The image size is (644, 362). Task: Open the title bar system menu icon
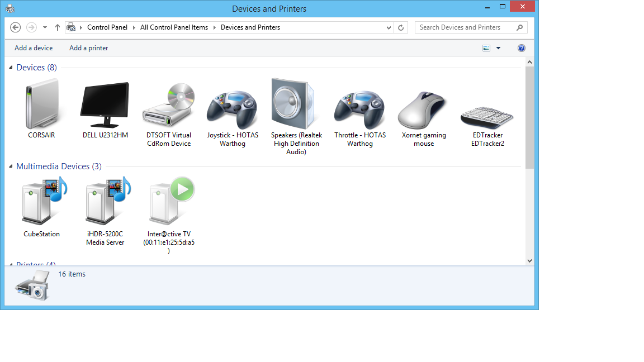[x=10, y=8]
